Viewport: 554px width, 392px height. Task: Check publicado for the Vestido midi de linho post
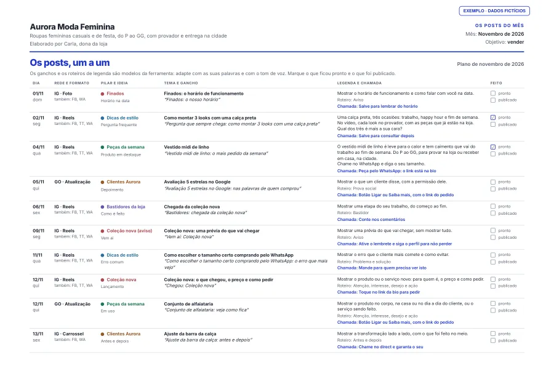(493, 154)
